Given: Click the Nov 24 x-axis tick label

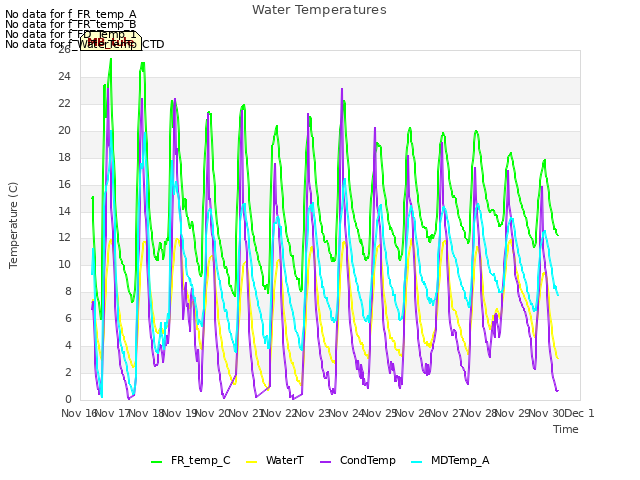Looking at the screenshot, I should (x=346, y=413).
